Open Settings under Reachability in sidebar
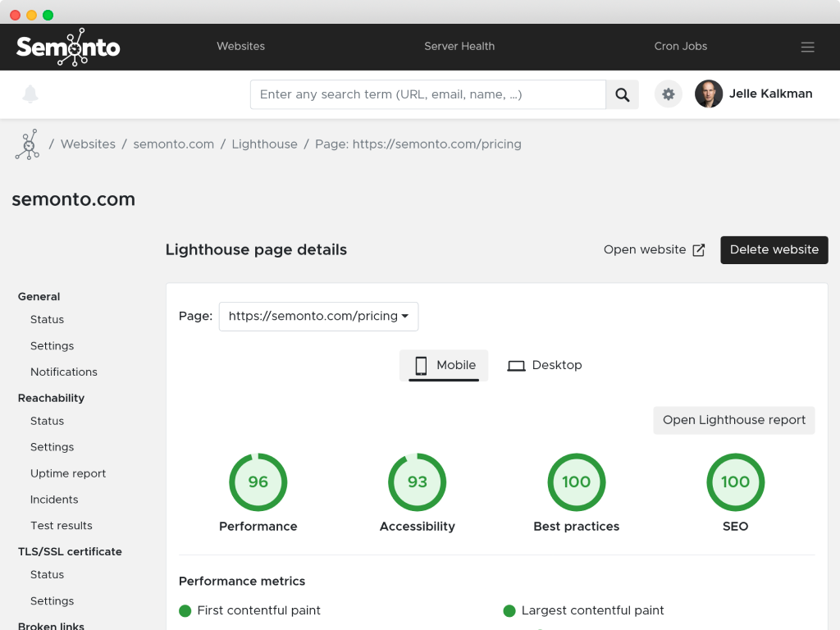The image size is (840, 630). [x=52, y=447]
